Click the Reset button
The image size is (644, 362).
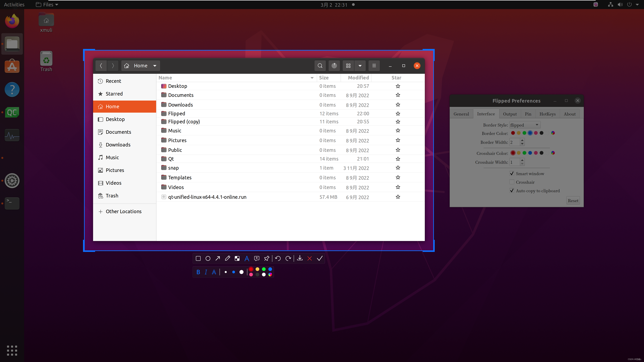[x=573, y=201]
